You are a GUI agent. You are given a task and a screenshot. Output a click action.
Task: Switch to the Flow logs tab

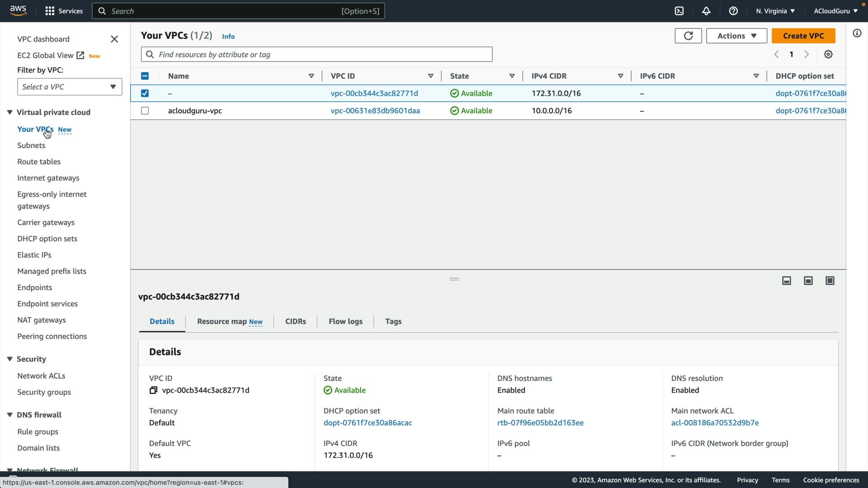pyautogui.click(x=345, y=321)
